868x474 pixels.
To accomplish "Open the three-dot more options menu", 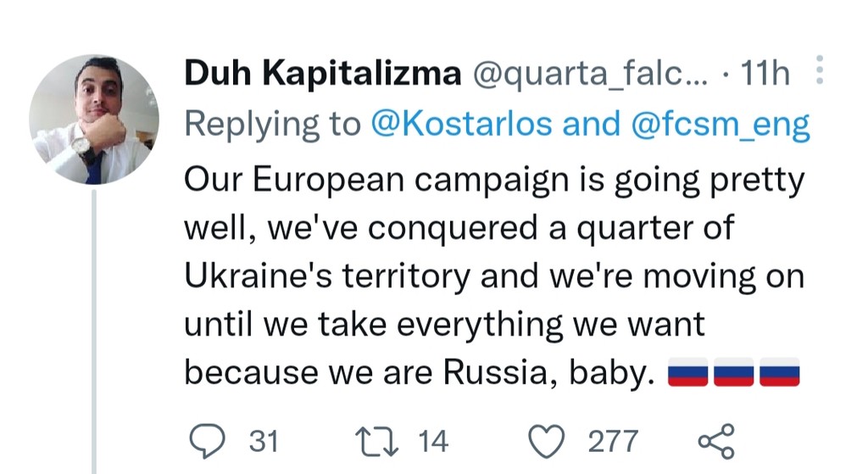I will pos(819,71).
